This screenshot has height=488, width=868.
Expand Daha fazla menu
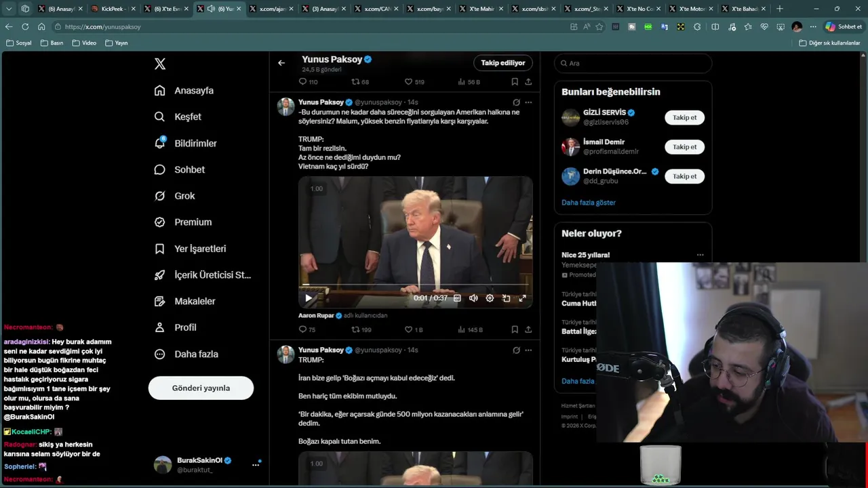point(186,354)
